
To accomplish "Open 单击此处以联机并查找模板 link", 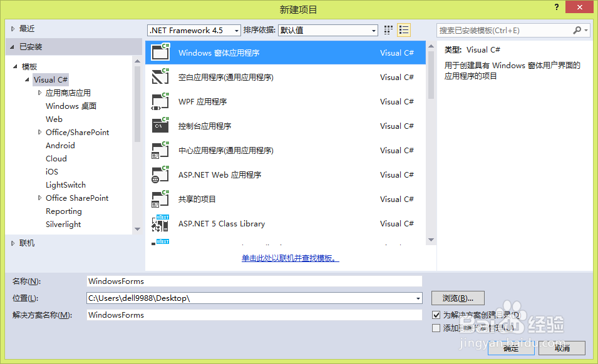I will [x=290, y=258].
